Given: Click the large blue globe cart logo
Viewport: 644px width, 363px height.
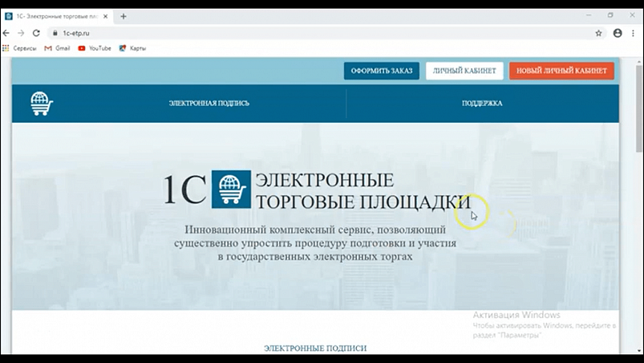Looking at the screenshot, I should [231, 189].
